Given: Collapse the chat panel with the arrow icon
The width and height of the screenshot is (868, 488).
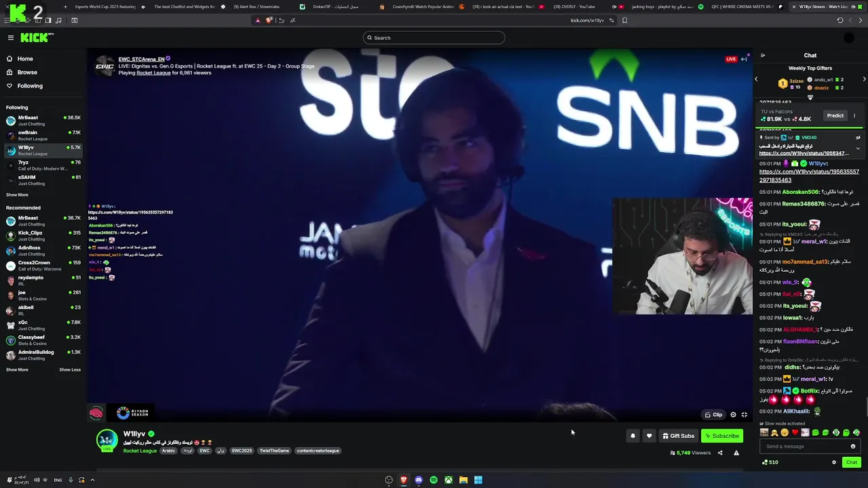Looking at the screenshot, I should (x=763, y=56).
